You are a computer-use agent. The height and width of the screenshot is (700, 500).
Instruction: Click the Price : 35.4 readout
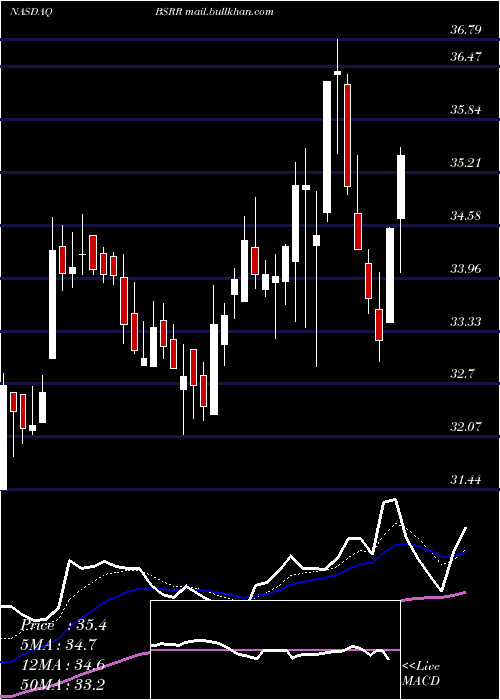pyautogui.click(x=64, y=625)
